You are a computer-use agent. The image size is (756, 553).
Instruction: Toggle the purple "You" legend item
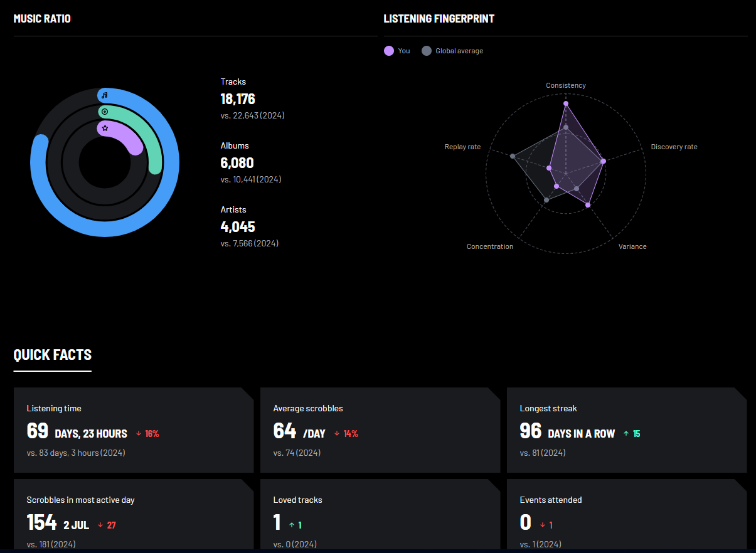397,51
